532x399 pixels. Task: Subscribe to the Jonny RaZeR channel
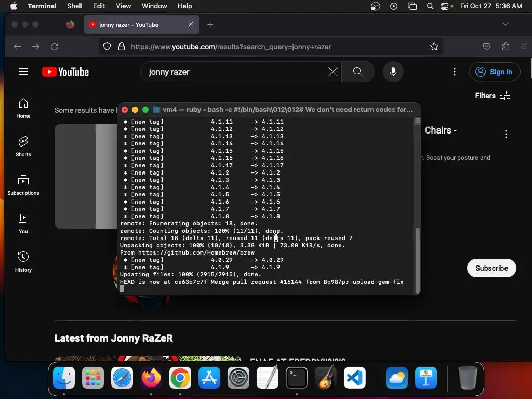(x=491, y=268)
